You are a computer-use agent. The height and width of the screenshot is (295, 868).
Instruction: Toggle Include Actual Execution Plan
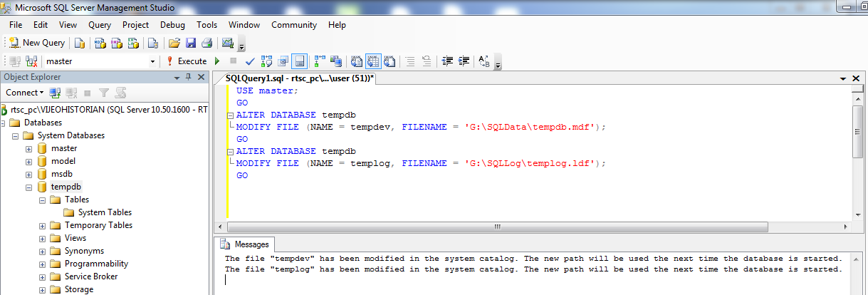tap(320, 61)
